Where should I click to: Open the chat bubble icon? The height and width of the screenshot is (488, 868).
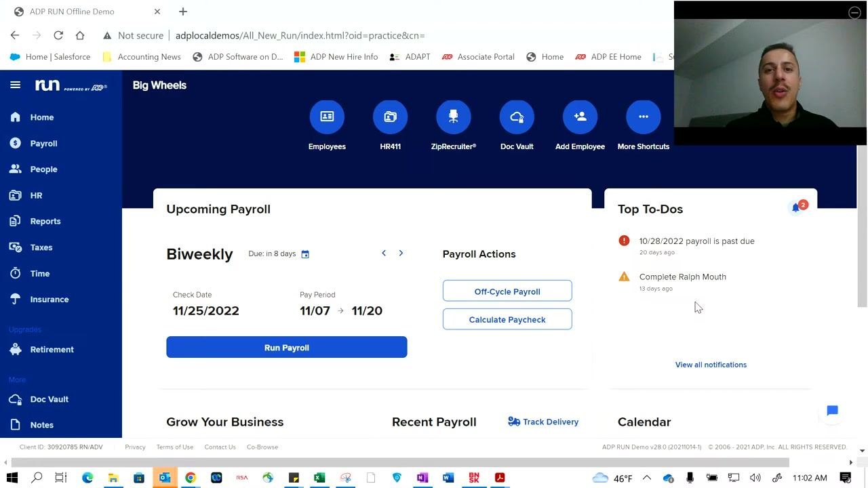click(x=832, y=411)
